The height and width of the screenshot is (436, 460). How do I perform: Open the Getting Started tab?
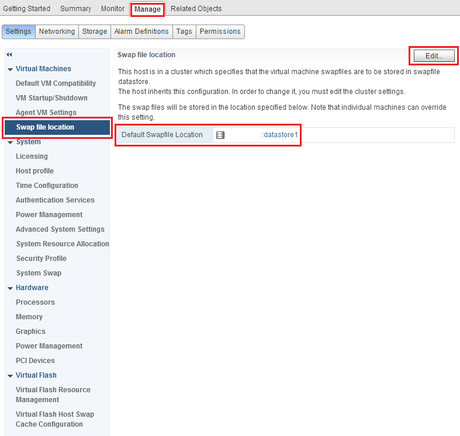27,9
